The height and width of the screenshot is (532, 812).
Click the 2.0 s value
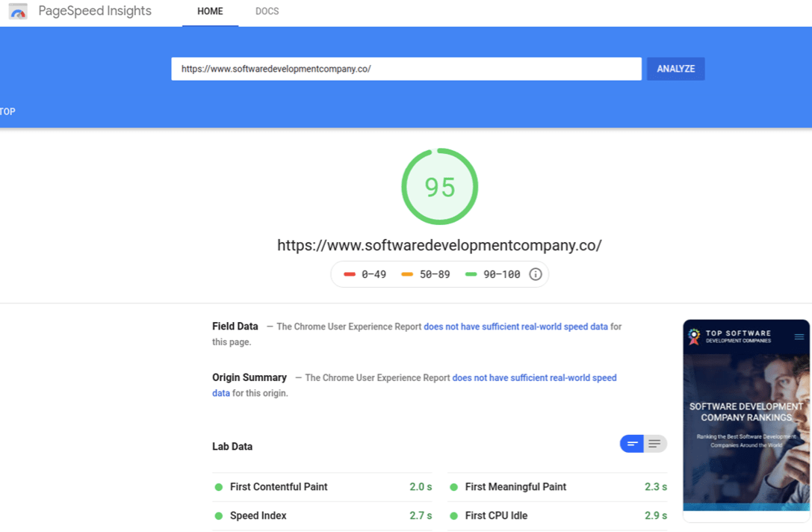pos(421,487)
